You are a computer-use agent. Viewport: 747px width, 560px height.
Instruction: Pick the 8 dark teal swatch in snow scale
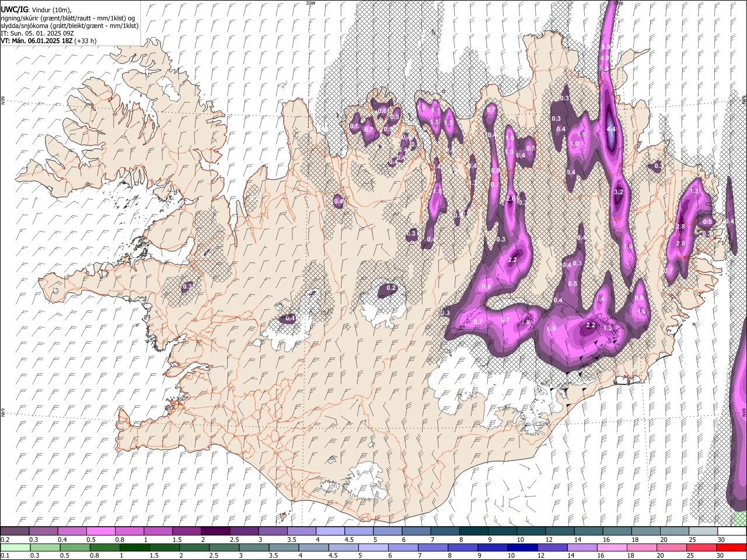pyautogui.click(x=473, y=531)
